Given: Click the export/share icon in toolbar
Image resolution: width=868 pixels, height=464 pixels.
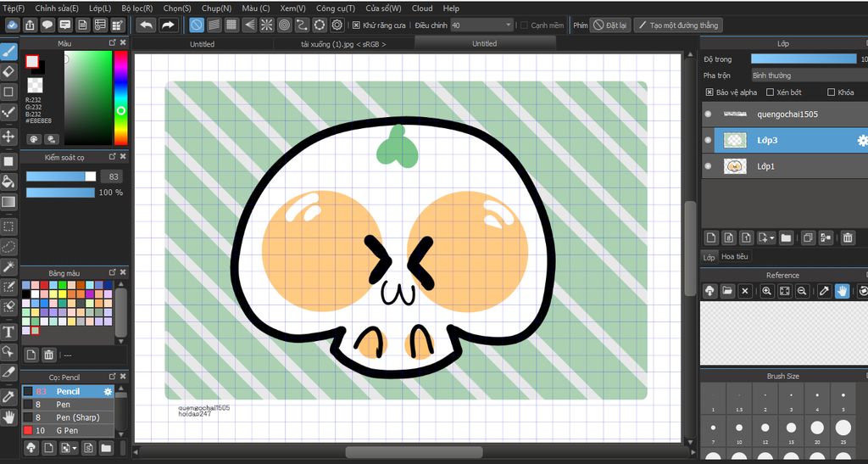Looking at the screenshot, I should point(30,25).
